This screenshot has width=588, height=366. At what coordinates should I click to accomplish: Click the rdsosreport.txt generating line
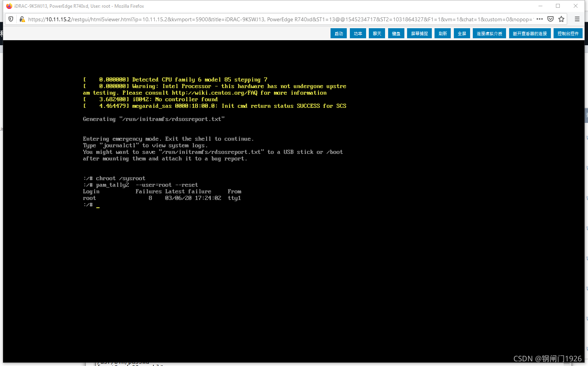click(x=154, y=119)
